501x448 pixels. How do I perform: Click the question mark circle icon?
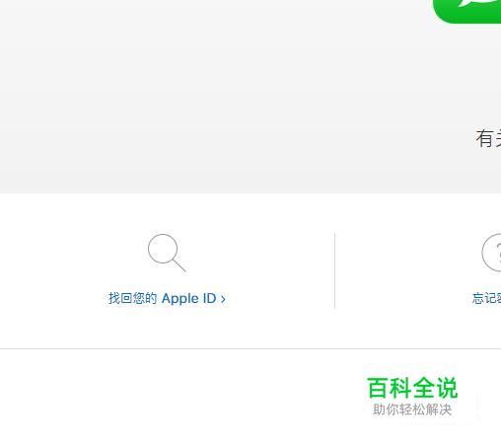[491, 253]
